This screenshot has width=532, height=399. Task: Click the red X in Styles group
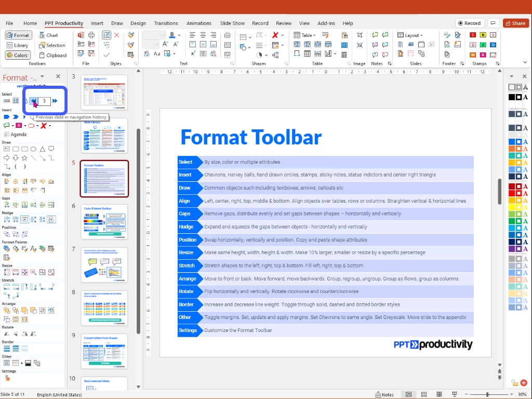pos(117,35)
